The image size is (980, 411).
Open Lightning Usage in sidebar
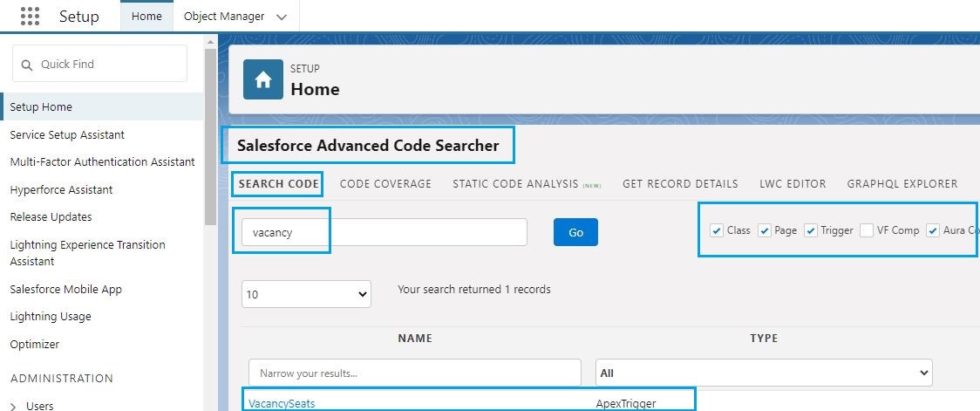(51, 317)
